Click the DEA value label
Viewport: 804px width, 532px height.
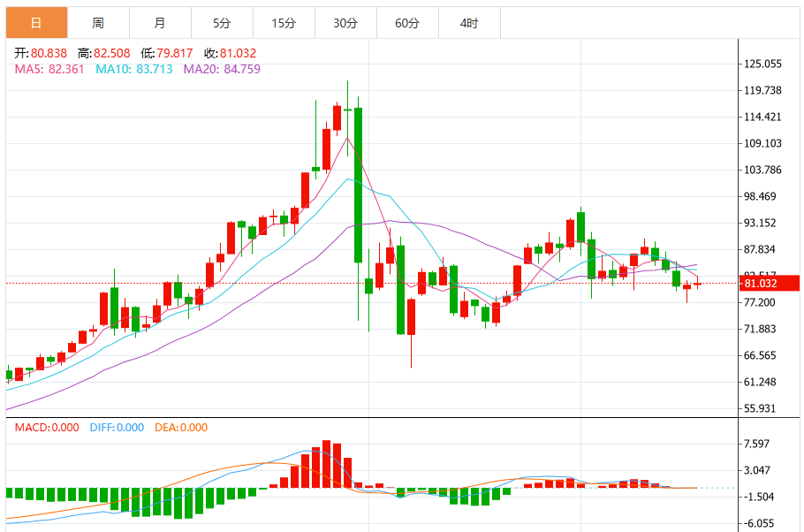(181, 428)
